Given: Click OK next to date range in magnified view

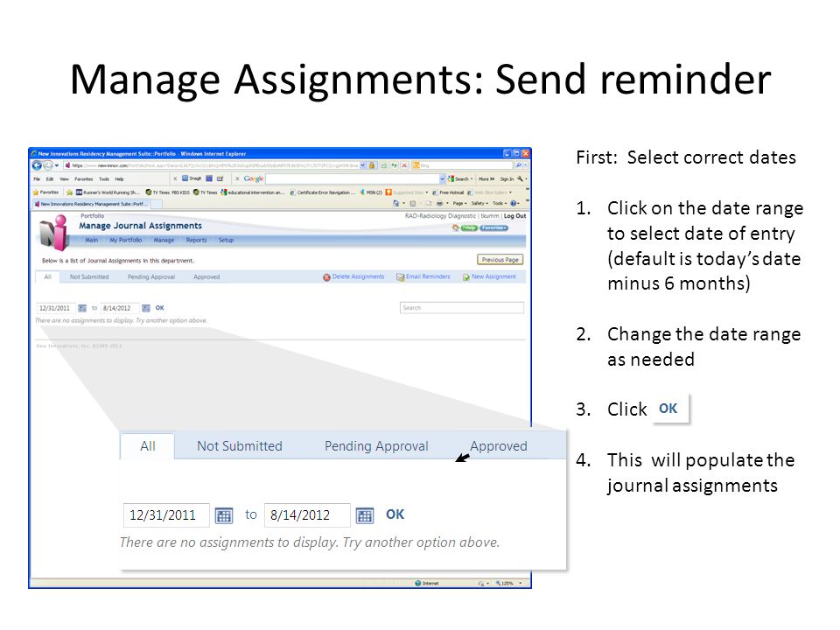Looking at the screenshot, I should coord(395,514).
